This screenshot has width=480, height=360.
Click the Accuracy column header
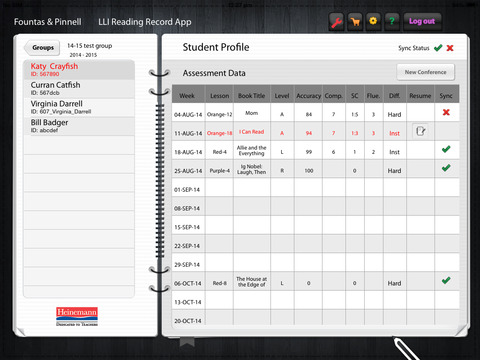click(x=308, y=96)
